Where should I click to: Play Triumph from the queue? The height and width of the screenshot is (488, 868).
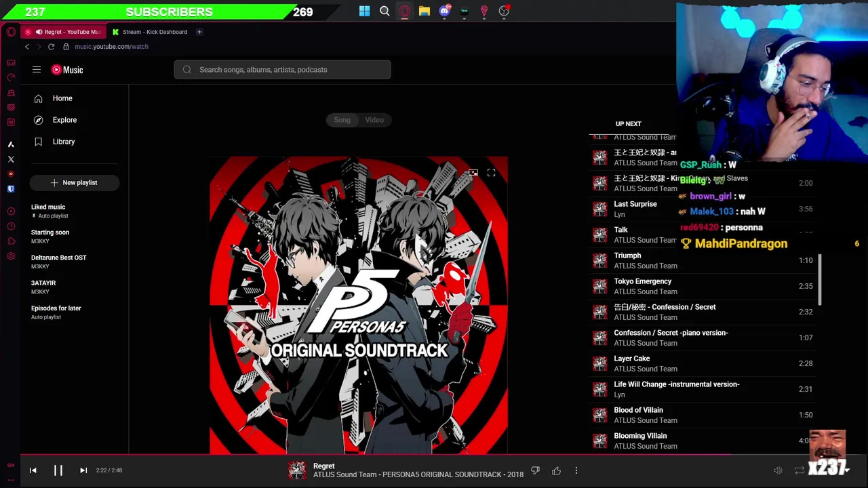click(702, 260)
